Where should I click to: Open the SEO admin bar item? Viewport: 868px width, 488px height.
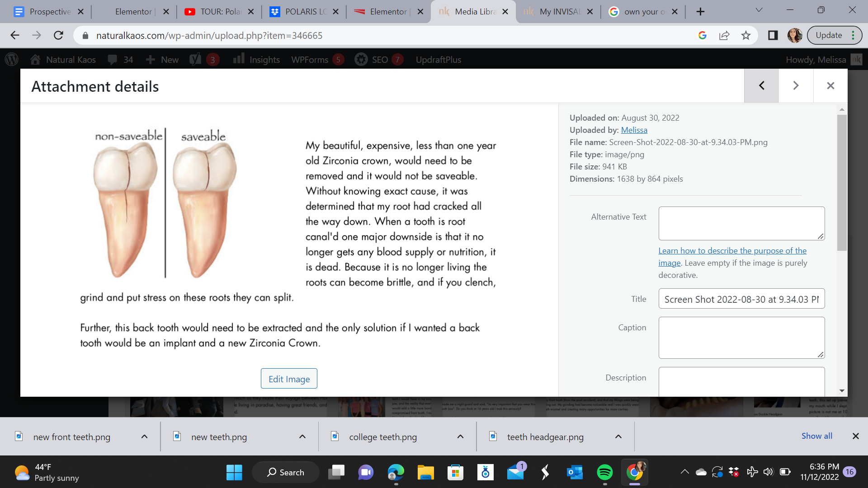(x=379, y=59)
